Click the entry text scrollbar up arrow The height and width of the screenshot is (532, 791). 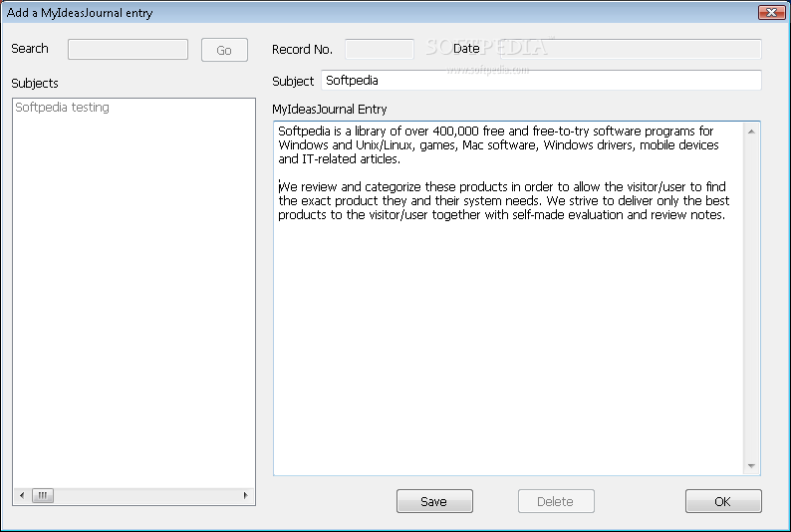[x=751, y=132]
